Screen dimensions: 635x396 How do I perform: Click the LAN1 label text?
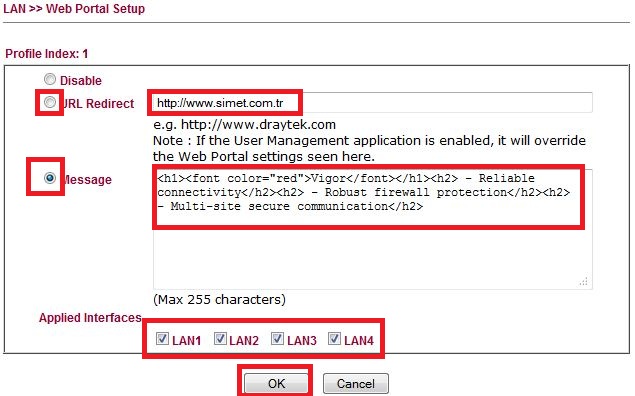186,341
